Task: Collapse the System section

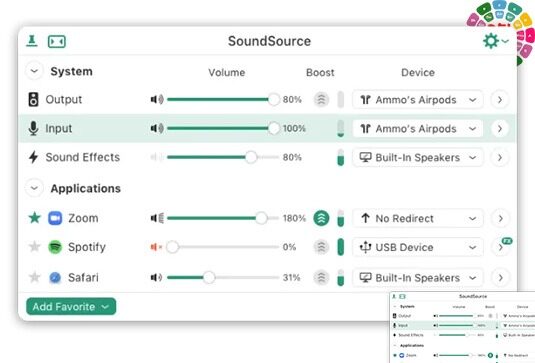Action: click(34, 71)
